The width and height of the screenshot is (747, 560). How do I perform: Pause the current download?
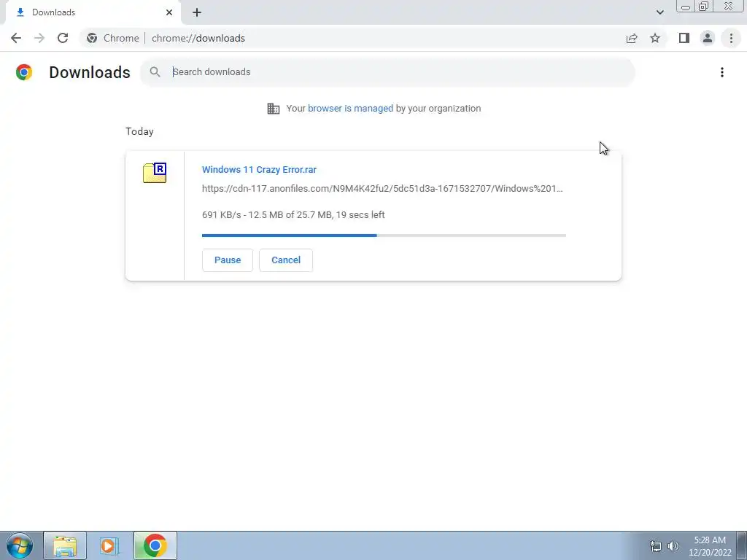click(228, 260)
